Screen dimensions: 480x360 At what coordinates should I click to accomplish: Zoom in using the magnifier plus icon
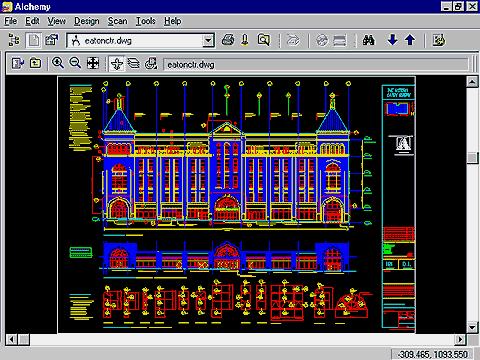58,63
